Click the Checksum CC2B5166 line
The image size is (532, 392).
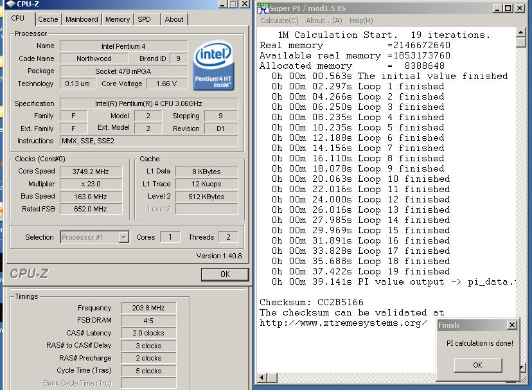[311, 302]
